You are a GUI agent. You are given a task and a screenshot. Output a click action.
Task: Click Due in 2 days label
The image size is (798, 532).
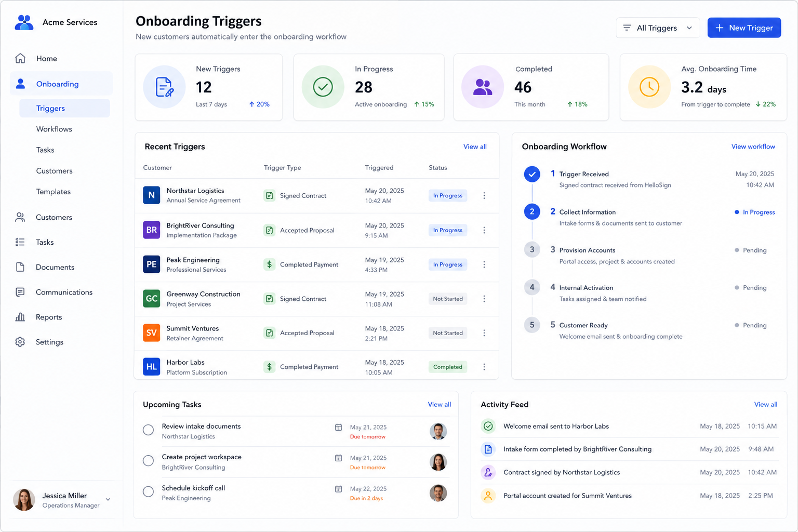point(366,498)
